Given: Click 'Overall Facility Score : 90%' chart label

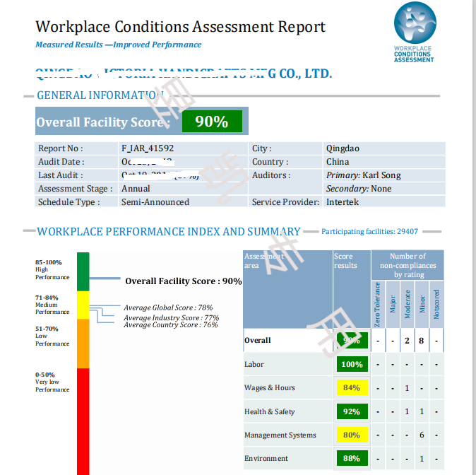Looking at the screenshot, I should pos(184,281).
